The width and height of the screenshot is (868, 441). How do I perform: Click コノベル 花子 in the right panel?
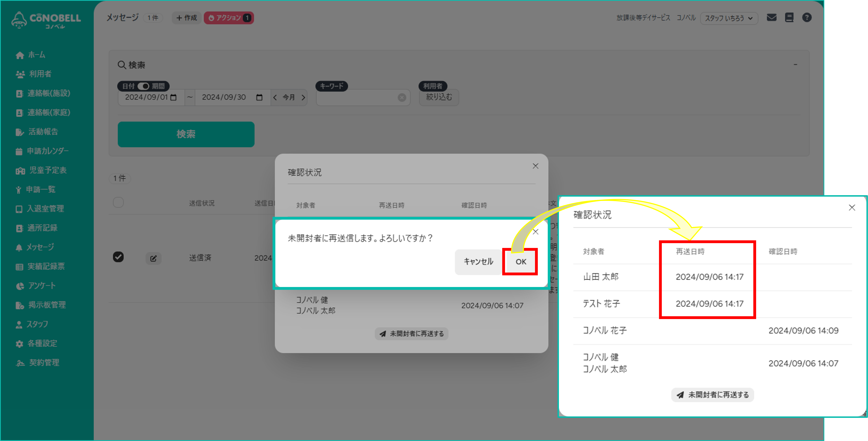pyautogui.click(x=605, y=330)
